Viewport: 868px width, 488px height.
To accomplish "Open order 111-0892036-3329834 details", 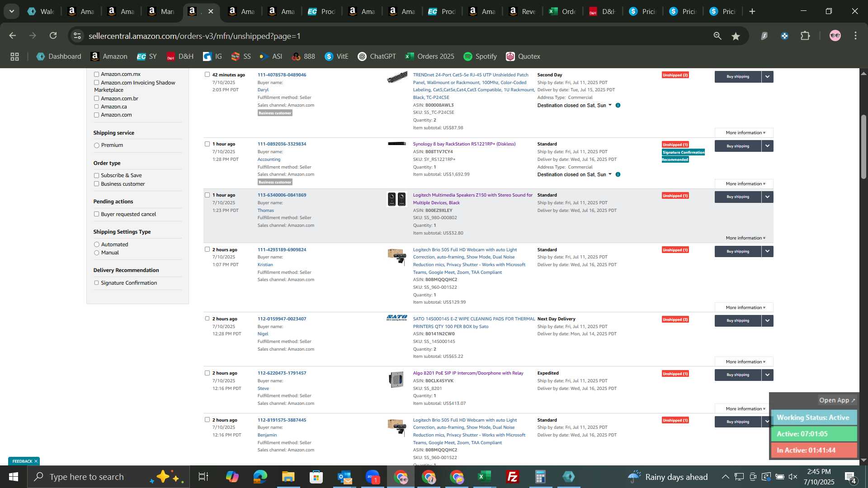I will pyautogui.click(x=282, y=144).
